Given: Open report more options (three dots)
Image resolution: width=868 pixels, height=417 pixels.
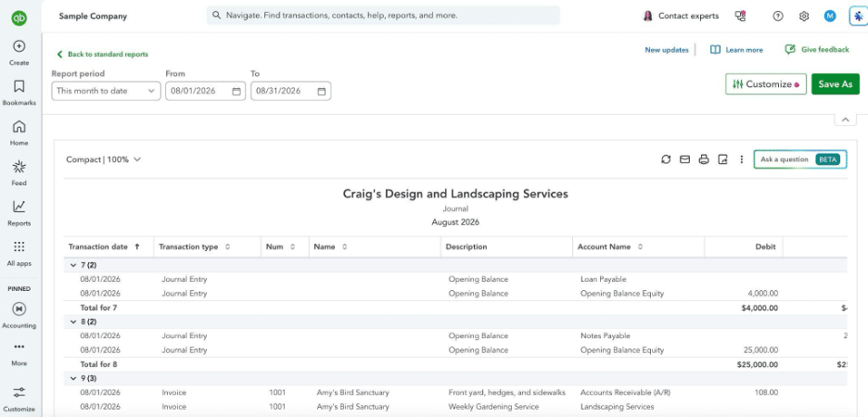Looking at the screenshot, I should click(x=741, y=159).
